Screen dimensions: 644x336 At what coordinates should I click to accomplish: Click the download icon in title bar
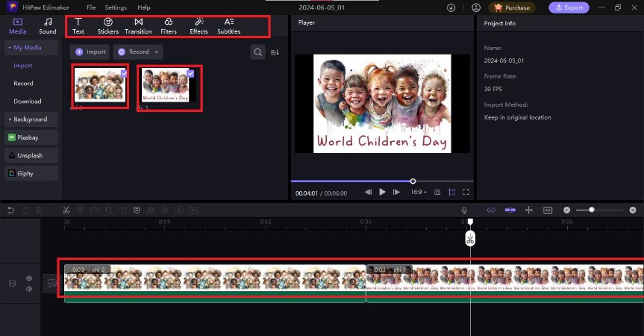point(451,7)
